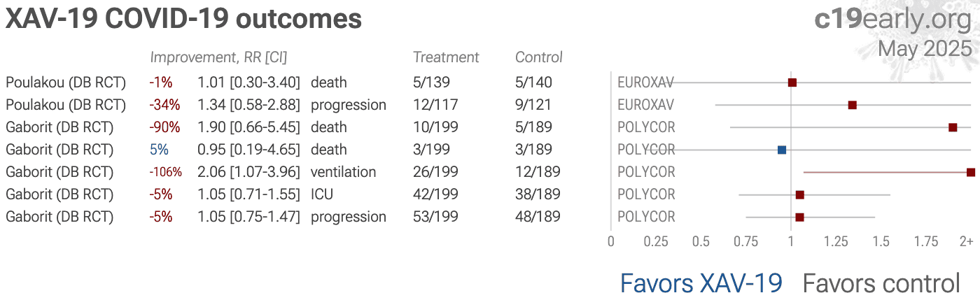Click the red marker for EUROXAV death
The height and width of the screenshot is (300, 980).
point(792,83)
